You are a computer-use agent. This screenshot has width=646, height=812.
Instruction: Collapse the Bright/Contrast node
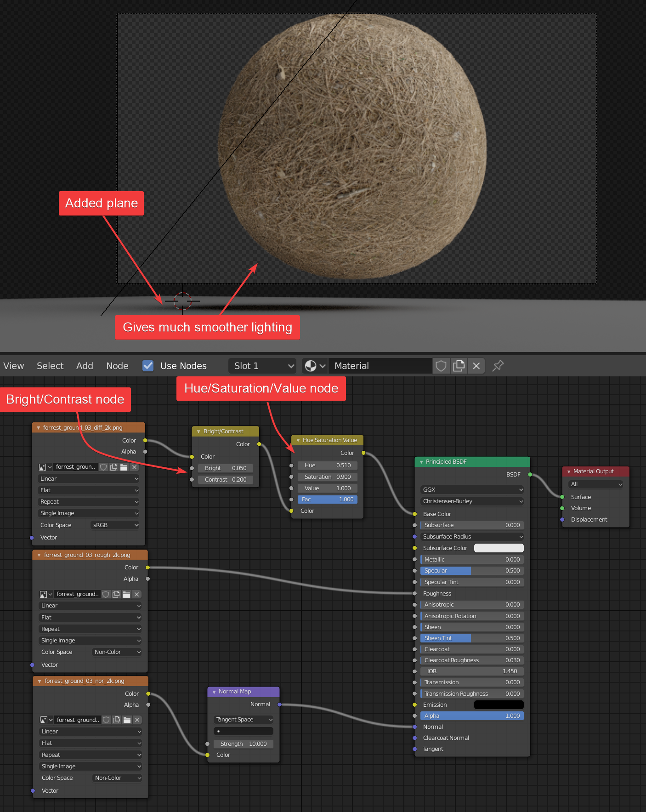[198, 432]
